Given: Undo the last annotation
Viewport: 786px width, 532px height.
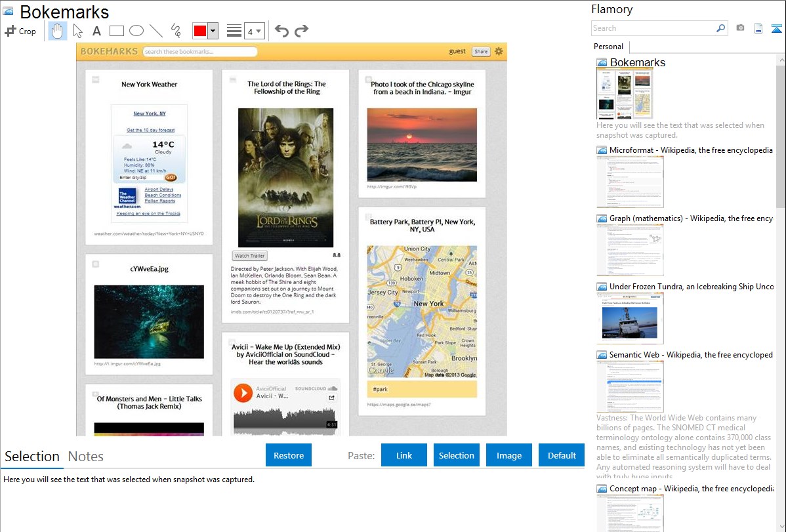Looking at the screenshot, I should 281,31.
